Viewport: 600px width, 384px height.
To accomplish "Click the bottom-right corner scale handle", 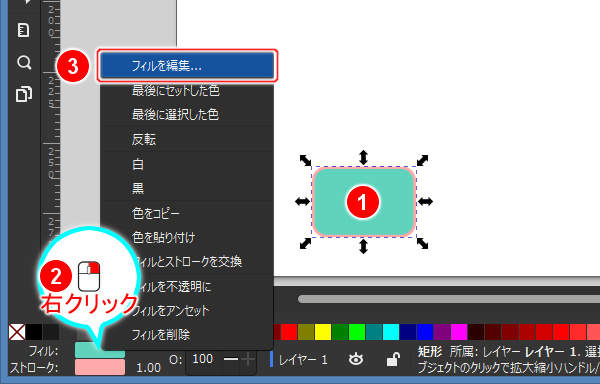I will 422,243.
